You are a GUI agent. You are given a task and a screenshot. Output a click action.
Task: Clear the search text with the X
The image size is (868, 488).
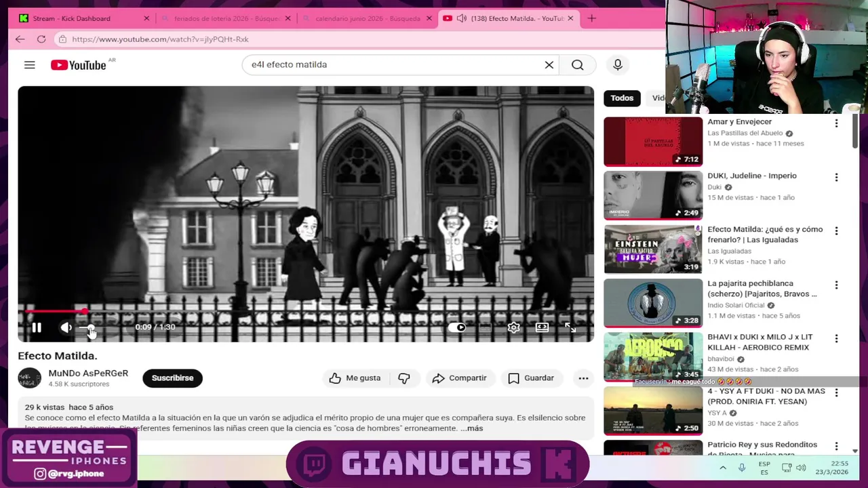549,64
